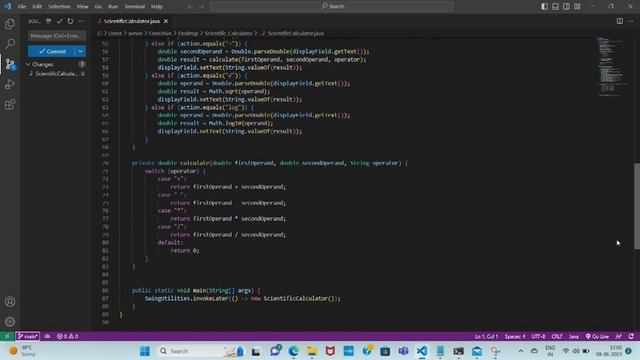The image size is (640, 360).
Task: Open the Selection menu
Action: (59, 7)
